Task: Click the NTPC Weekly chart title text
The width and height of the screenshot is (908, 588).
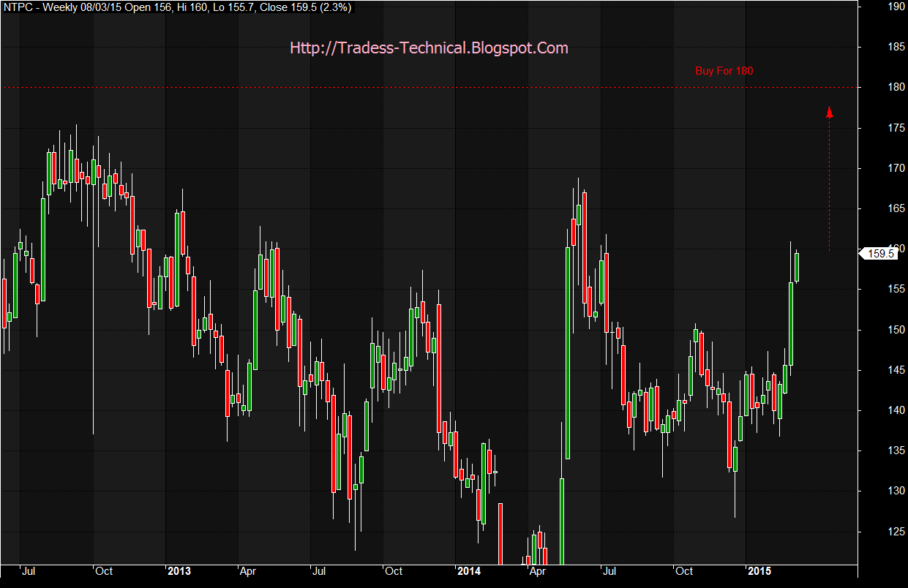Action: point(179,7)
